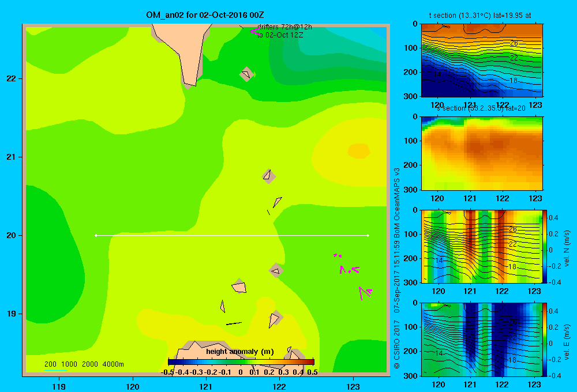
Task: Click latitude label 19 on the main map axis
Action: pyautogui.click(x=11, y=314)
